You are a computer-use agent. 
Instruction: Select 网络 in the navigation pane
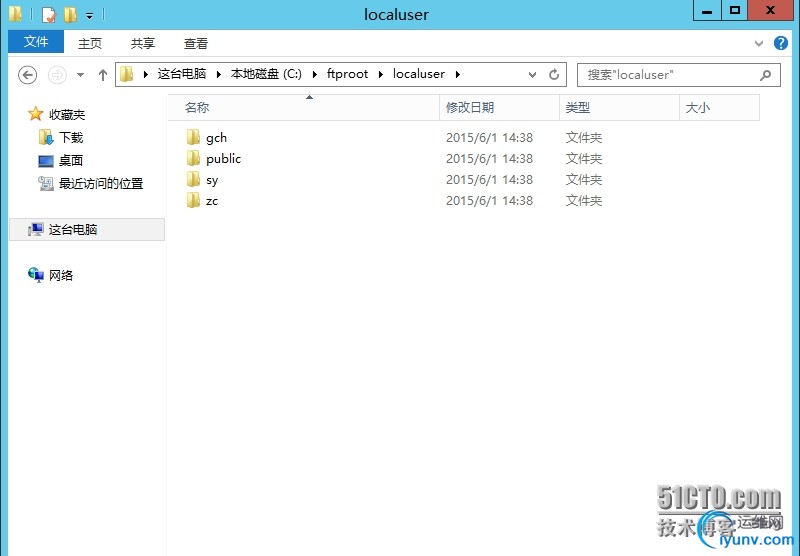coord(61,275)
